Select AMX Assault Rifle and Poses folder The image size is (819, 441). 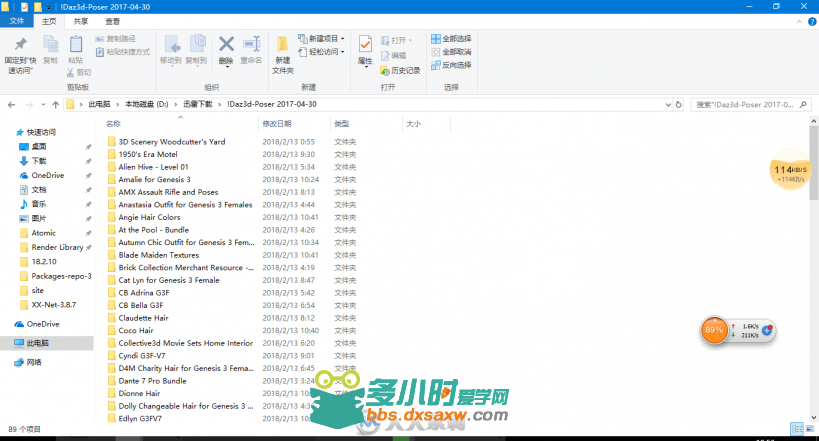[168, 192]
